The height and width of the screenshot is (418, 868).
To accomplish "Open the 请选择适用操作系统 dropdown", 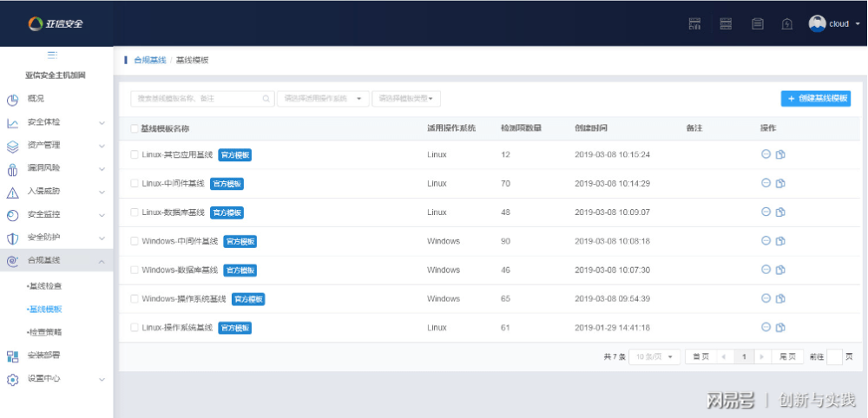I will 324,99.
